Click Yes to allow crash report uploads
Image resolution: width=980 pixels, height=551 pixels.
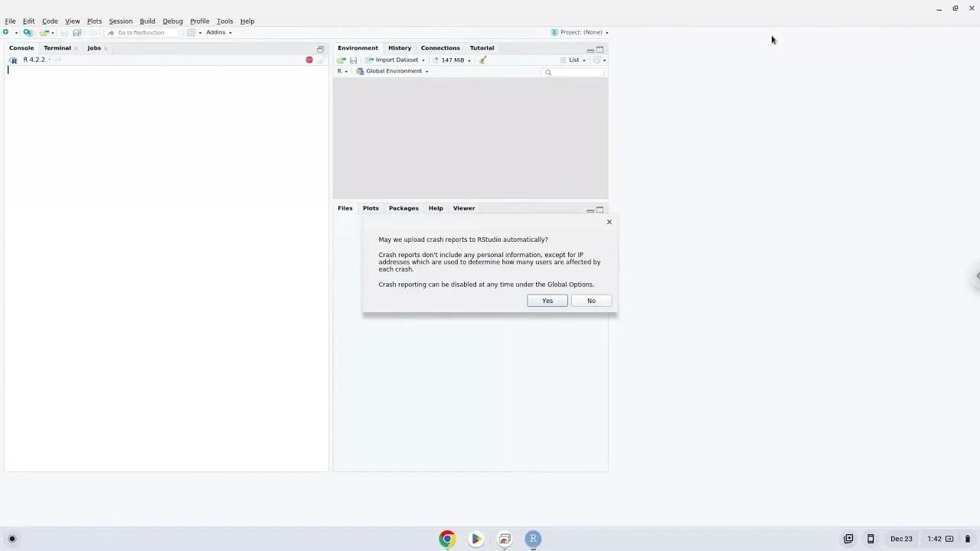547,300
